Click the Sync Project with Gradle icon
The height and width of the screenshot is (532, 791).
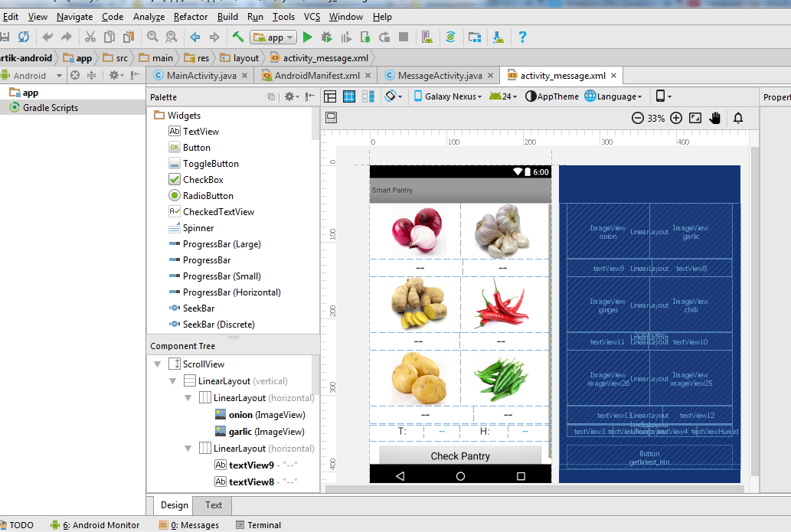pos(450,37)
